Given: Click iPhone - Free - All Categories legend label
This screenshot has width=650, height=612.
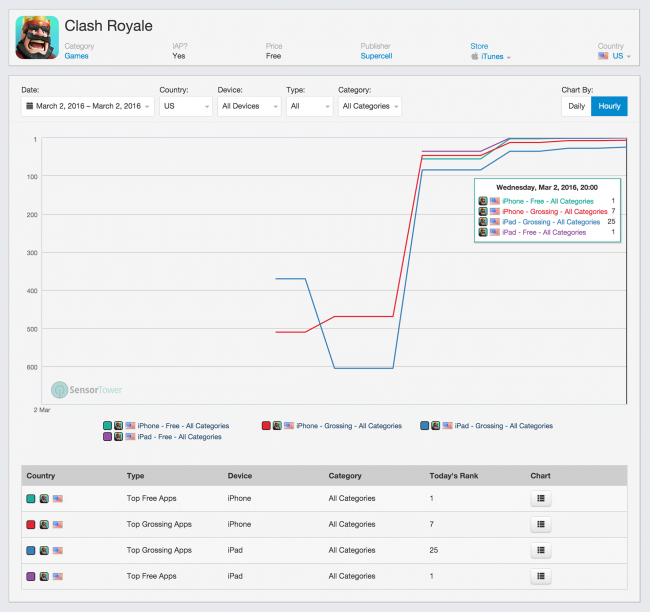Looking at the screenshot, I should coord(183,426).
